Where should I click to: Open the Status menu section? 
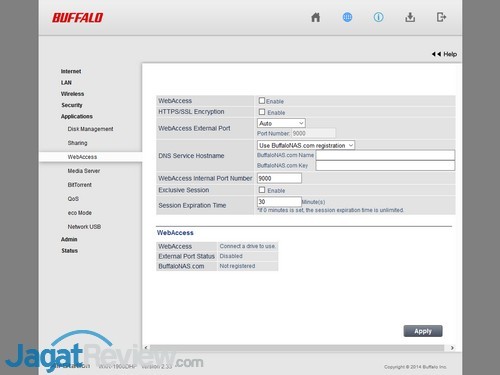pyautogui.click(x=69, y=251)
